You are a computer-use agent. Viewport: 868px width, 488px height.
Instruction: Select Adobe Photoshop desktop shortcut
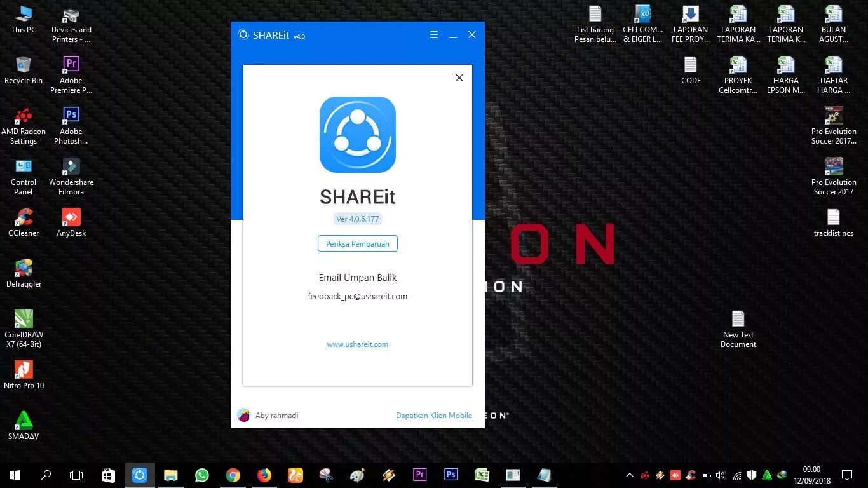click(x=71, y=126)
